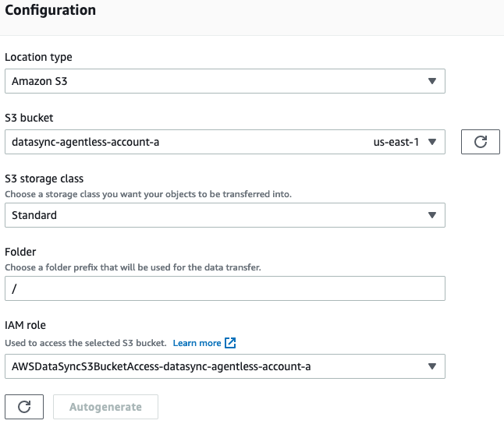504x424 pixels.
Task: Click the Folder field label
Action: click(x=20, y=252)
